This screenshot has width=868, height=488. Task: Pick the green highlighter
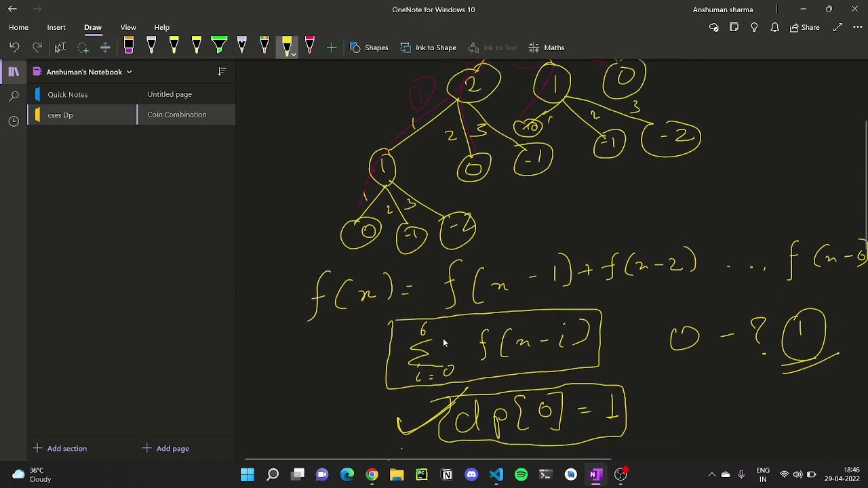click(219, 46)
